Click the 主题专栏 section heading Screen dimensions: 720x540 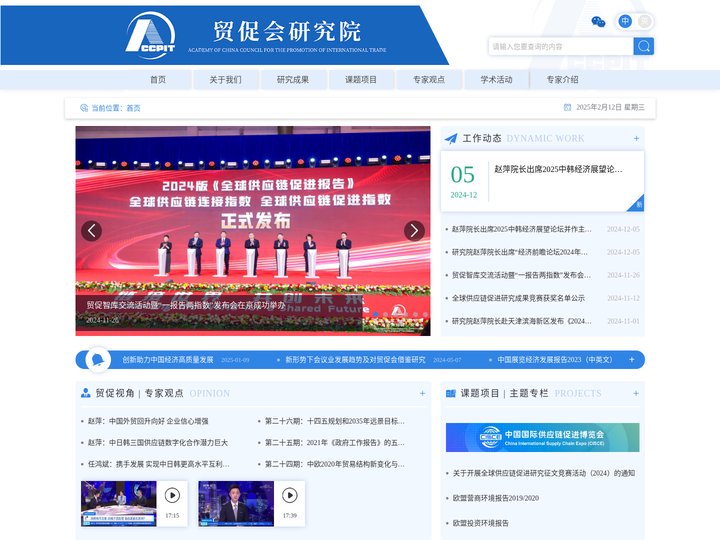click(529, 393)
